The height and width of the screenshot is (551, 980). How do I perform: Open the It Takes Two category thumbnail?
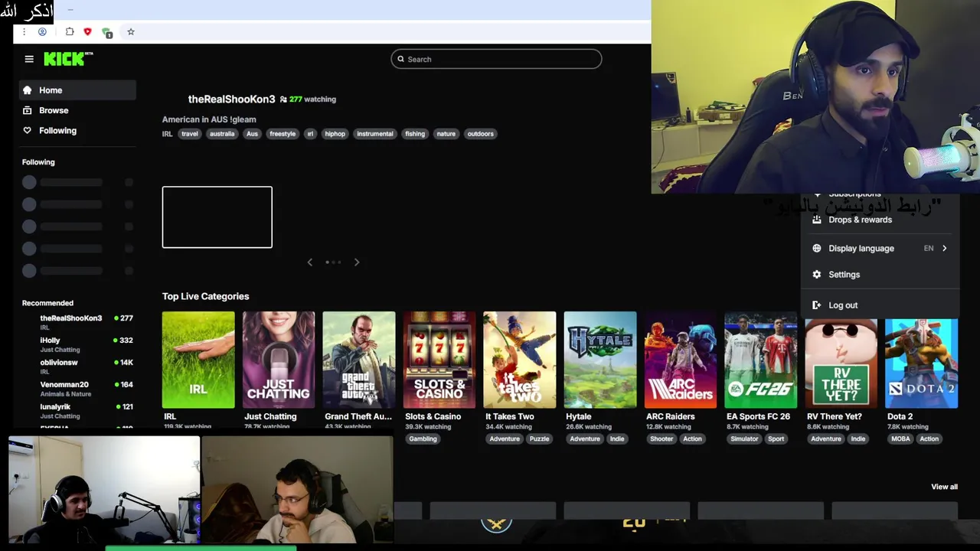point(520,360)
